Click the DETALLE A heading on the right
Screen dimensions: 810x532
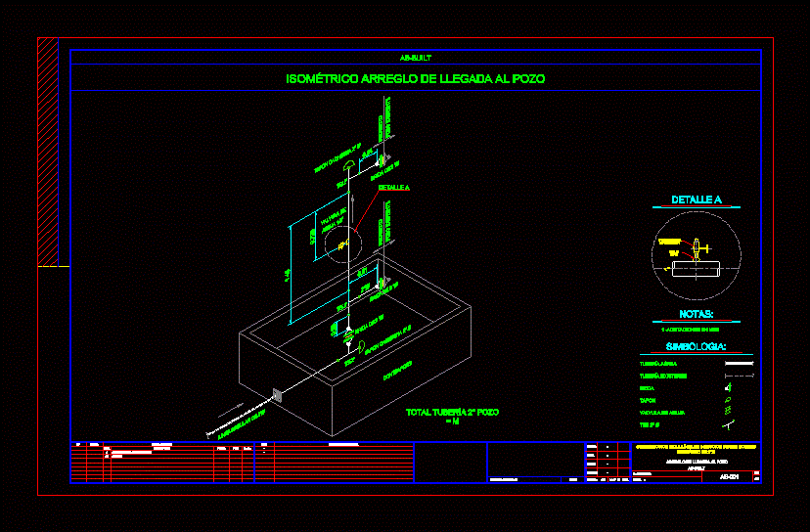[x=696, y=200]
